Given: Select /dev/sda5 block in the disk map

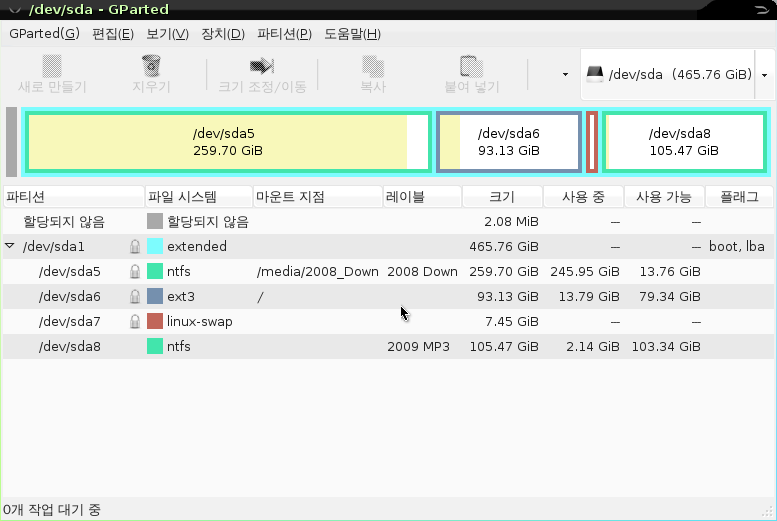Looking at the screenshot, I should pyautogui.click(x=228, y=142).
